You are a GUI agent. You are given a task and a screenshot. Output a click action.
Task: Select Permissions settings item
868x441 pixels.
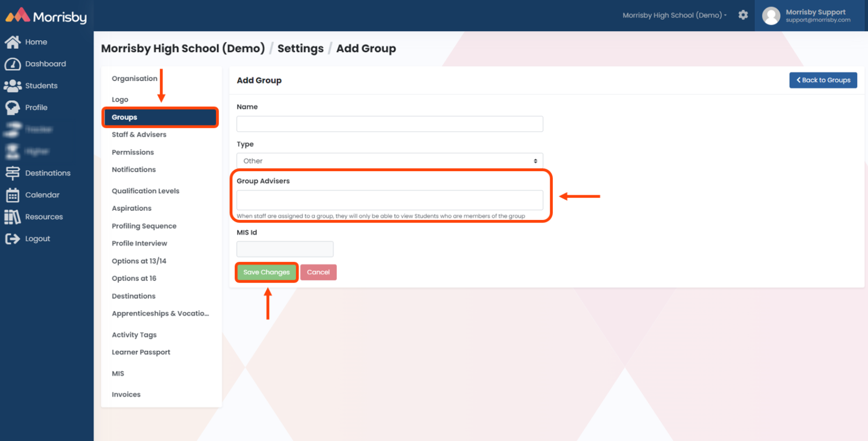point(133,152)
